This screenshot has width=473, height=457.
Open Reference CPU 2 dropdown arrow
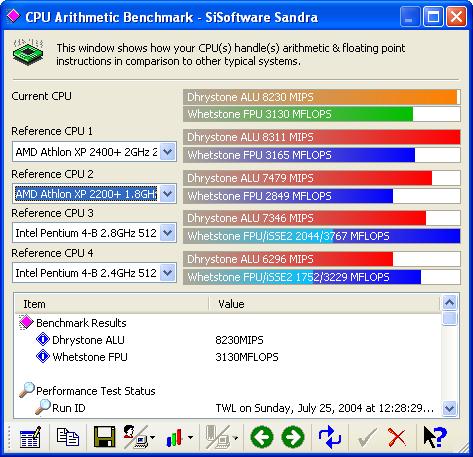tap(167, 194)
